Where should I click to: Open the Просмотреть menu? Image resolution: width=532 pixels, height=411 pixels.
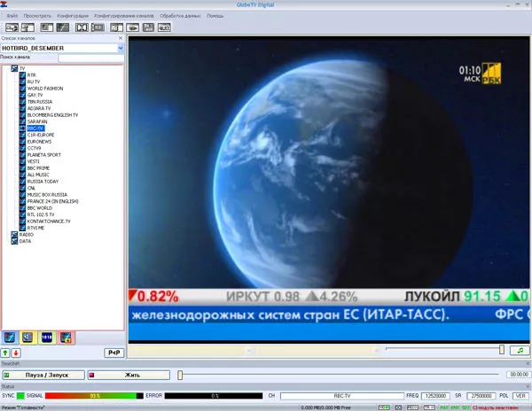point(37,16)
